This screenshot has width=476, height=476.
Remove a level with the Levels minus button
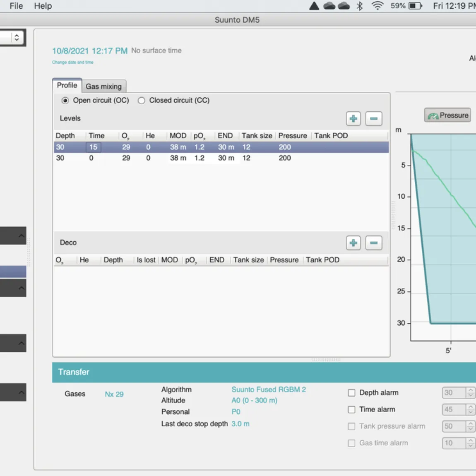[x=373, y=118]
